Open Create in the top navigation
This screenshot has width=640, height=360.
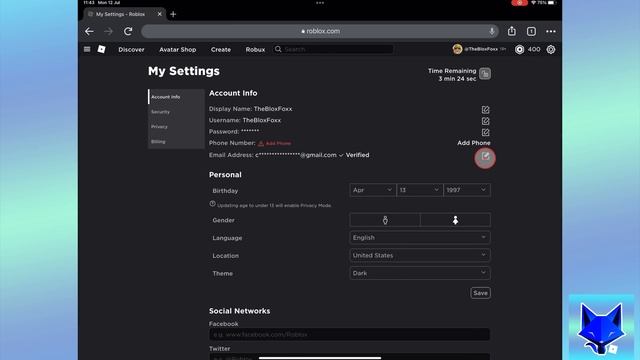(221, 49)
